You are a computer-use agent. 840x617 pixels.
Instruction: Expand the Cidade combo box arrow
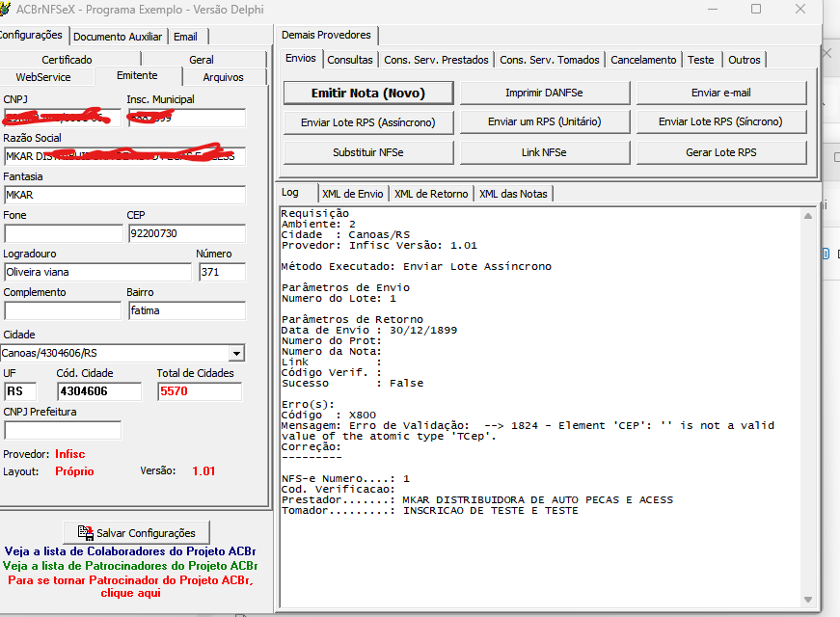236,353
